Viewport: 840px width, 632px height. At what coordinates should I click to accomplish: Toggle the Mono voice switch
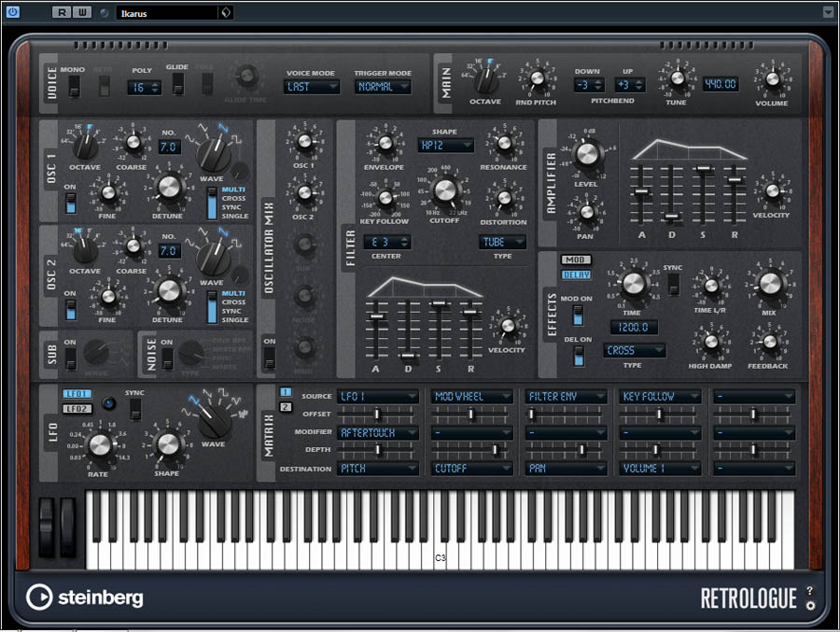coord(74,86)
